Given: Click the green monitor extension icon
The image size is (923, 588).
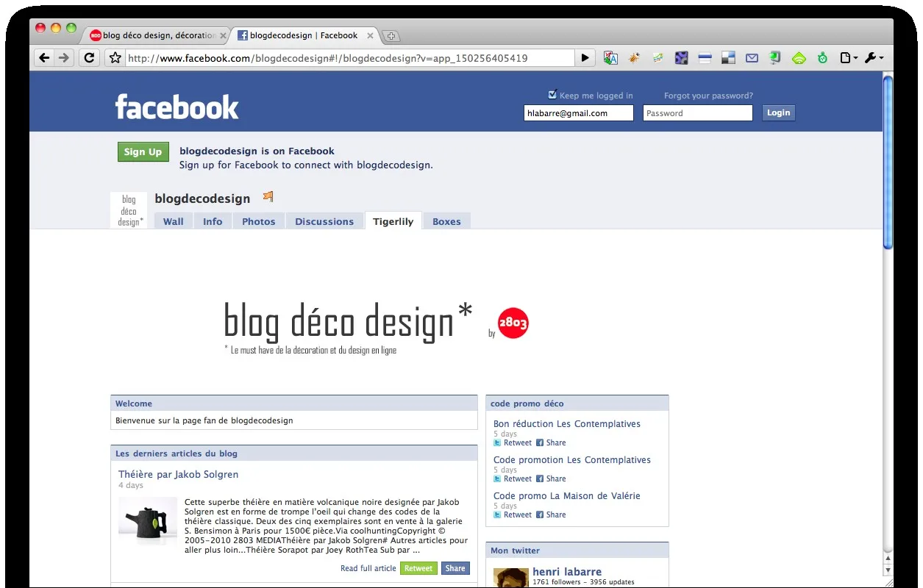Looking at the screenshot, I should 775,58.
